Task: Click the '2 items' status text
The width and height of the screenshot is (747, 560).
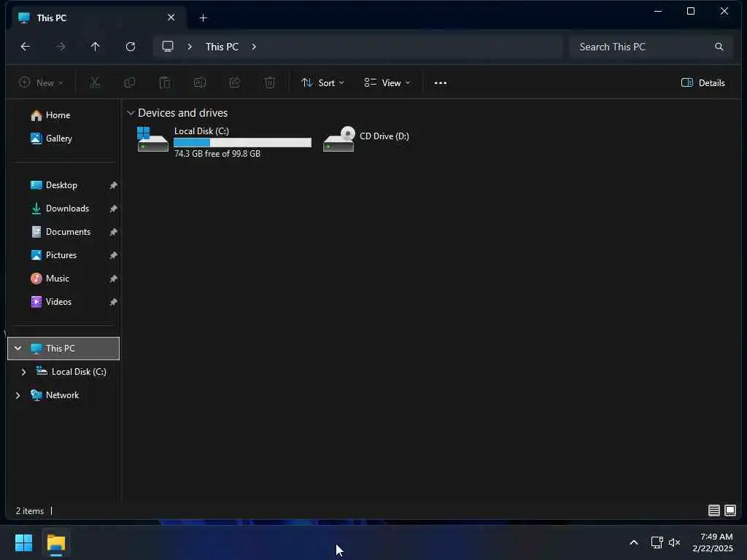Action: (x=29, y=511)
